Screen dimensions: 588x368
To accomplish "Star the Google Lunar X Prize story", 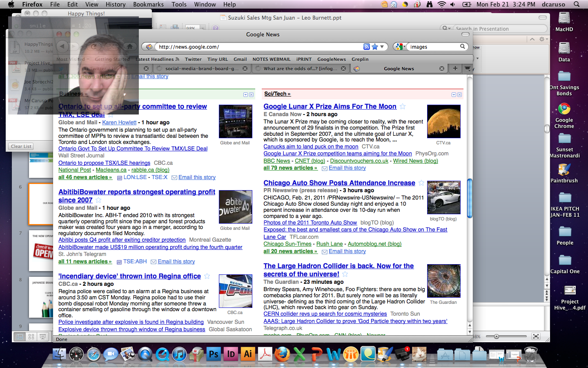I will tap(403, 106).
